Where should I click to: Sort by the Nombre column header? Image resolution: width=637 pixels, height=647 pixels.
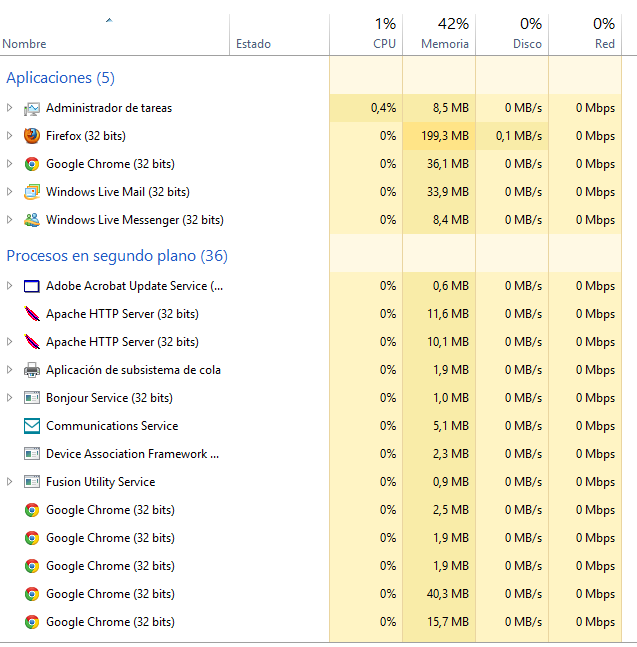(114, 35)
